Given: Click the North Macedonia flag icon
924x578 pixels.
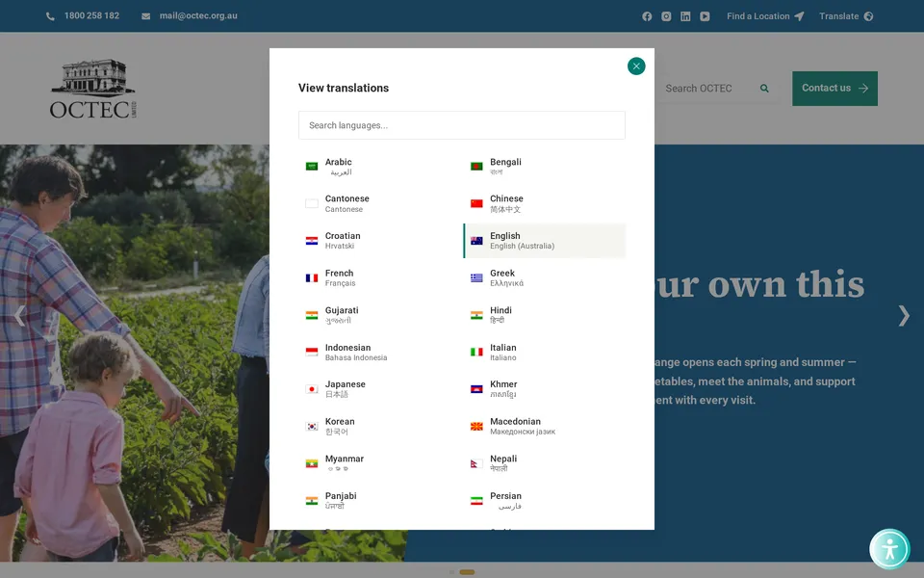Looking at the screenshot, I should tap(476, 427).
